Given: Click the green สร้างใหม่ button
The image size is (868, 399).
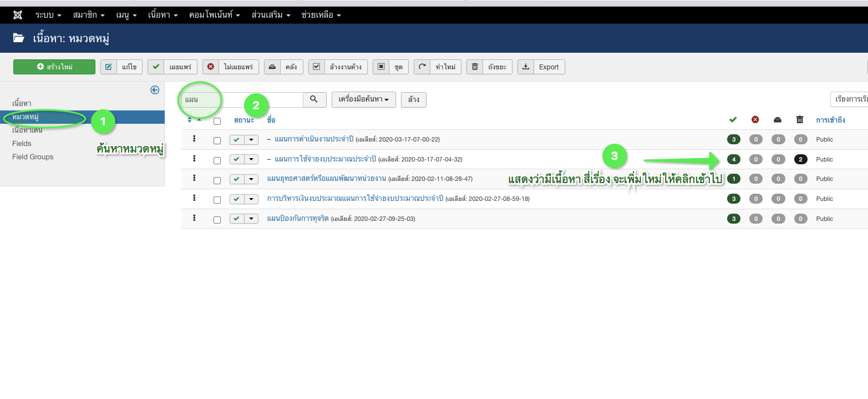Looking at the screenshot, I should coord(54,67).
